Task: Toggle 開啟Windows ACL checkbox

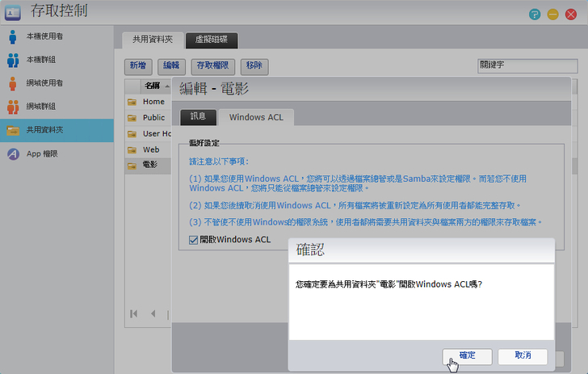Action: tap(193, 240)
